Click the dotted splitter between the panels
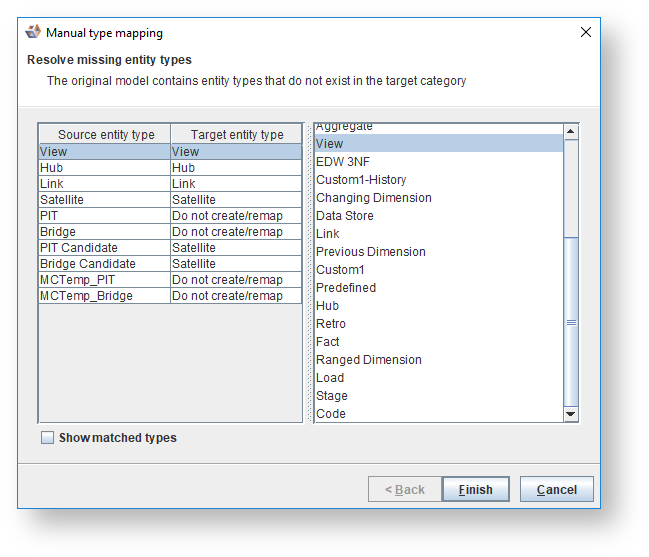This screenshot has height=557, width=649. (x=309, y=273)
